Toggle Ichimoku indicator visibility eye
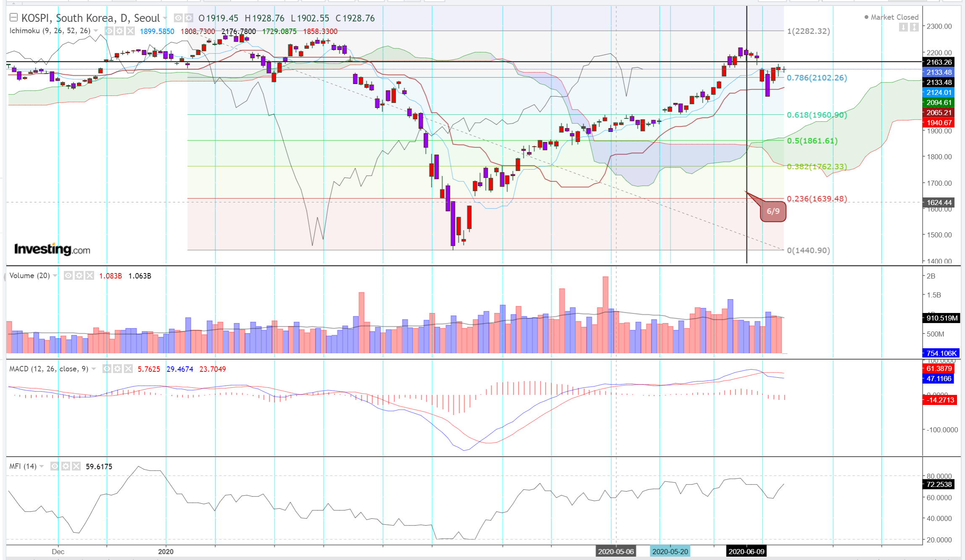965x560 pixels. (109, 31)
